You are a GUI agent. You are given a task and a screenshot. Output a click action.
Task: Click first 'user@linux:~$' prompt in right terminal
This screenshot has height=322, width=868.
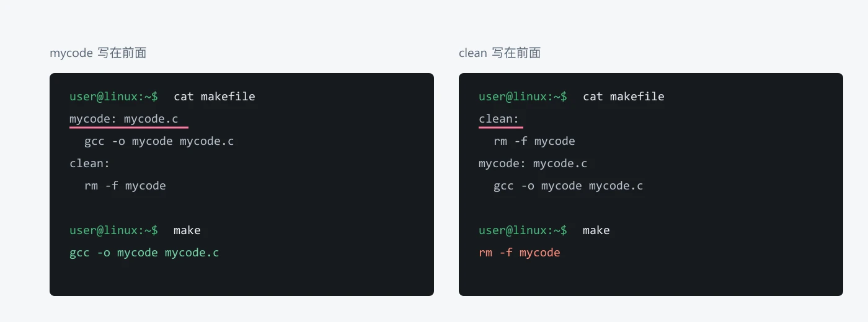pos(523,97)
